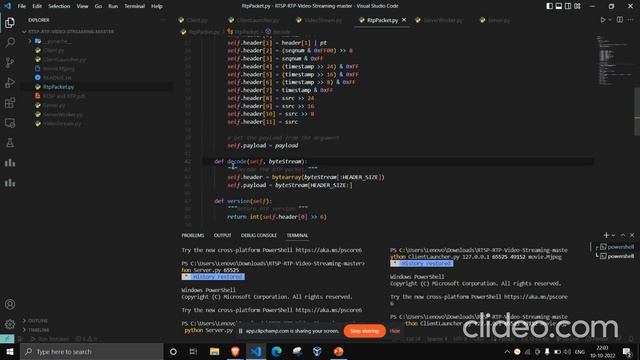Image resolution: width=640 pixels, height=360 pixels.
Task: Select the second powershell terminal entry
Action: coord(617,256)
